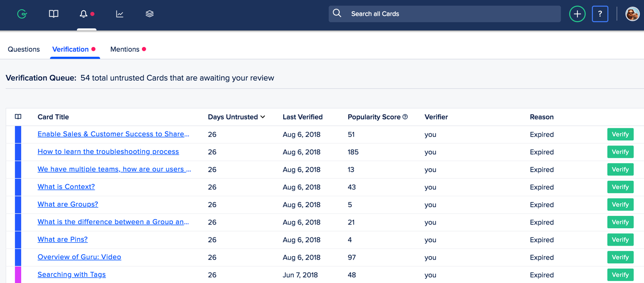The height and width of the screenshot is (283, 644).
Task: Sort by Days Untrusted dropdown arrow
Action: tap(263, 117)
